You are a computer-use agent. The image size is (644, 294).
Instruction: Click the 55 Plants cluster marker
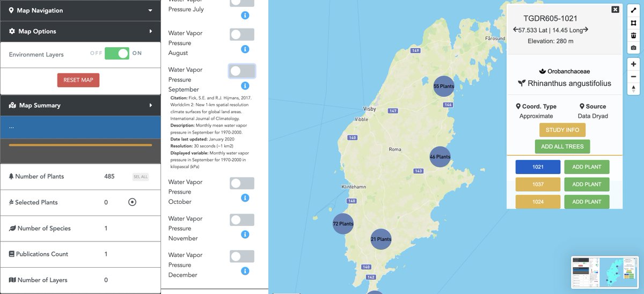tap(444, 86)
